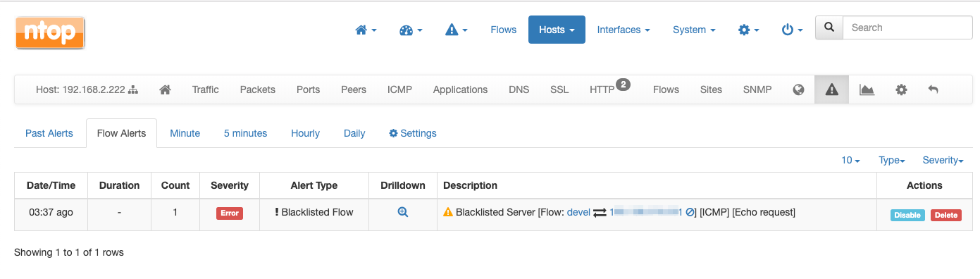
Task: Expand the Severity filter dropdown
Action: (x=943, y=161)
